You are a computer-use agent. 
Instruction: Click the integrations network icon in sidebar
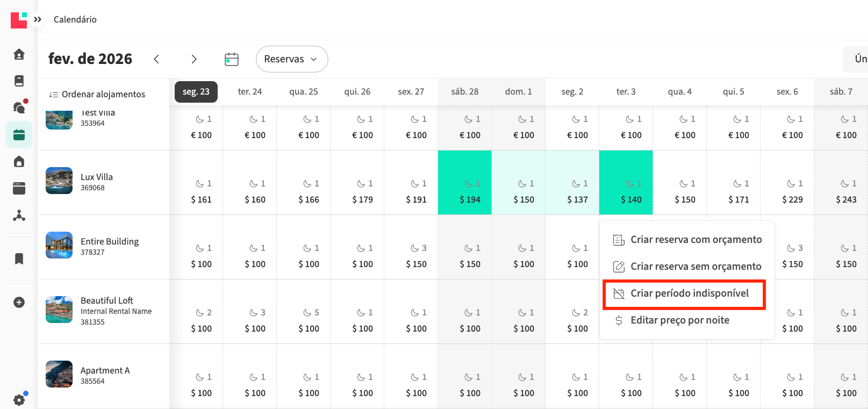point(19,216)
